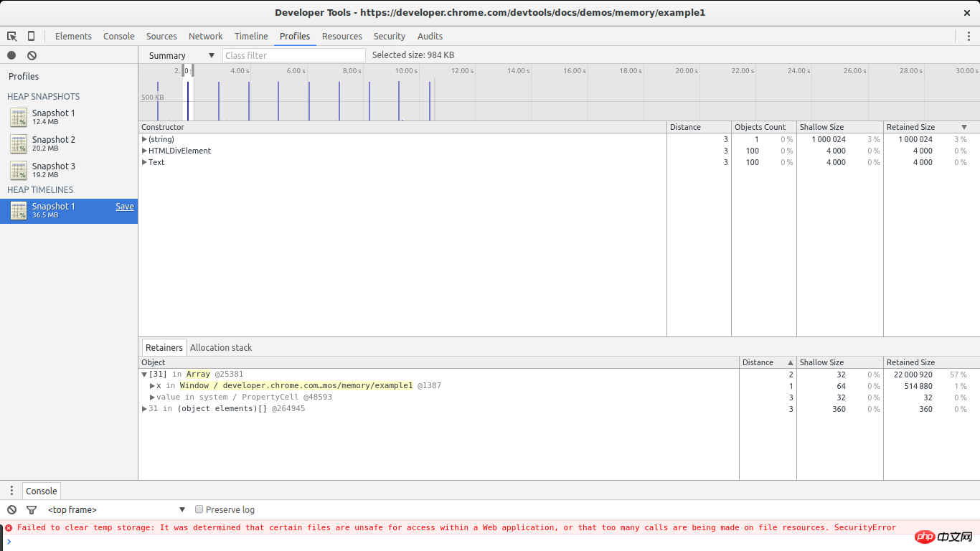Sort by upper Distance column header
The height and width of the screenshot is (551, 980).
click(699, 127)
